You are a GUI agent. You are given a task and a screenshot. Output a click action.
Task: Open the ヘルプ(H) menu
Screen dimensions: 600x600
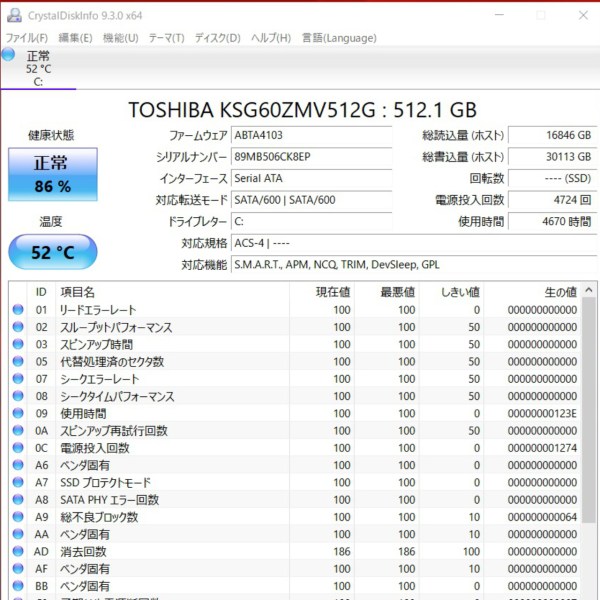click(271, 38)
